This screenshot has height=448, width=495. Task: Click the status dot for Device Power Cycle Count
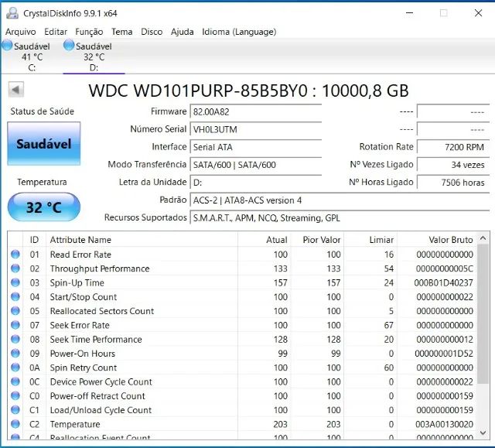(15, 381)
